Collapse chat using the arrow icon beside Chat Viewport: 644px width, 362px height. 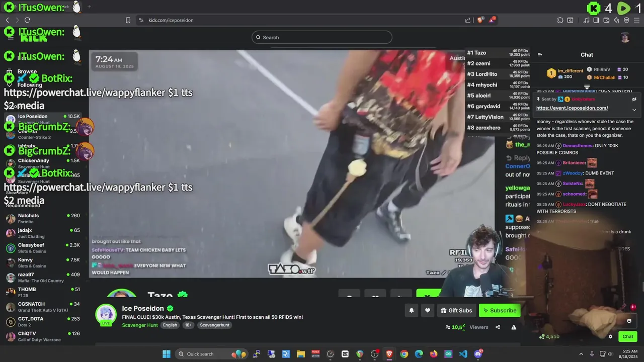[540, 55]
